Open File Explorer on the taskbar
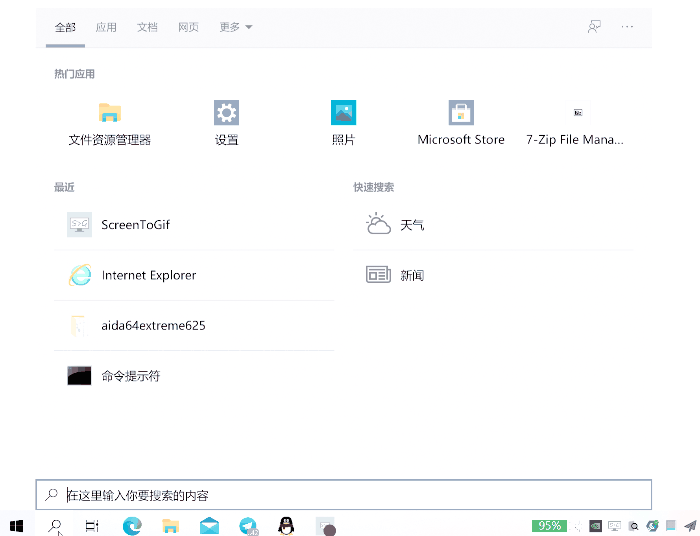Screen dimensions: 700x536 (171, 526)
